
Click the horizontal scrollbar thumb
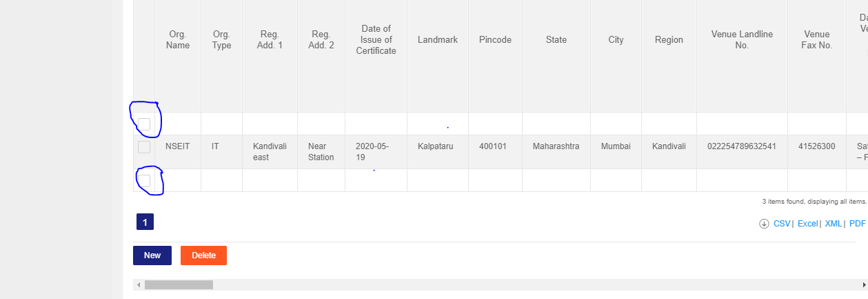(x=179, y=284)
